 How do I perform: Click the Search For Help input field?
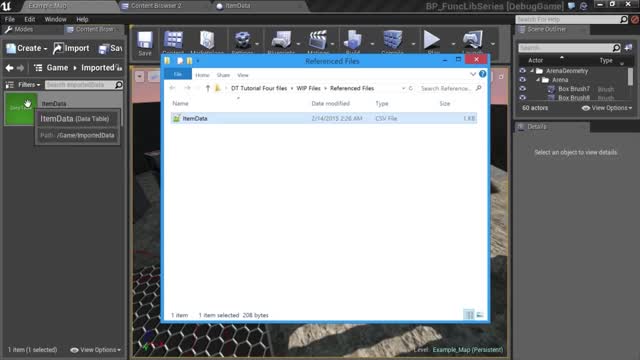tap(567, 19)
